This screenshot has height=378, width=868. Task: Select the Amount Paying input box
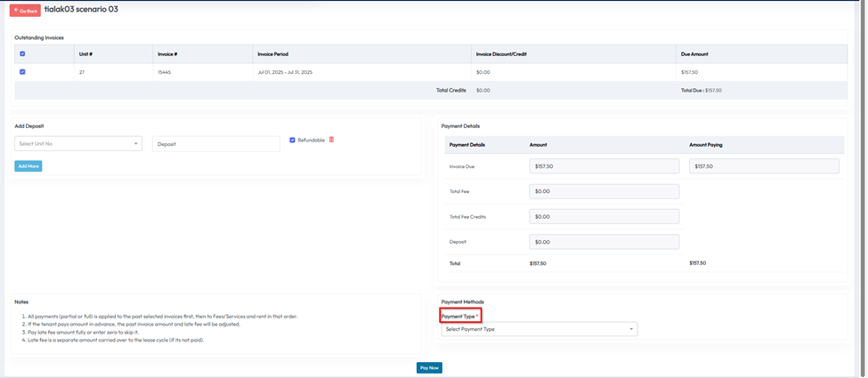point(764,166)
